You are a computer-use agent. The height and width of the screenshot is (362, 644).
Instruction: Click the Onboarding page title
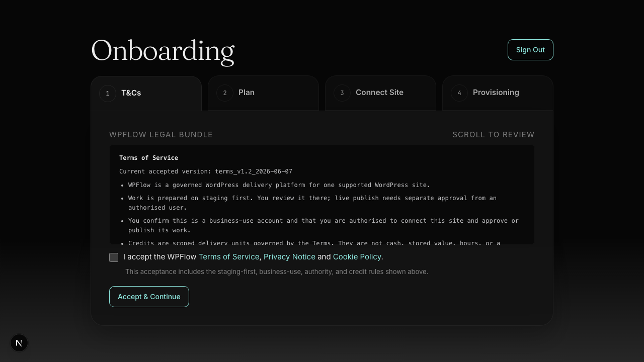tap(163, 51)
